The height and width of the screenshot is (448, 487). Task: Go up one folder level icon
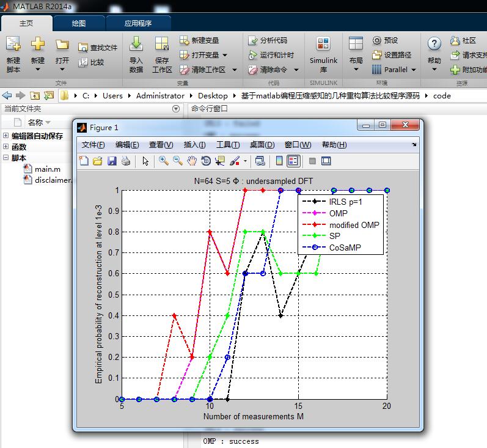[x=35, y=96]
